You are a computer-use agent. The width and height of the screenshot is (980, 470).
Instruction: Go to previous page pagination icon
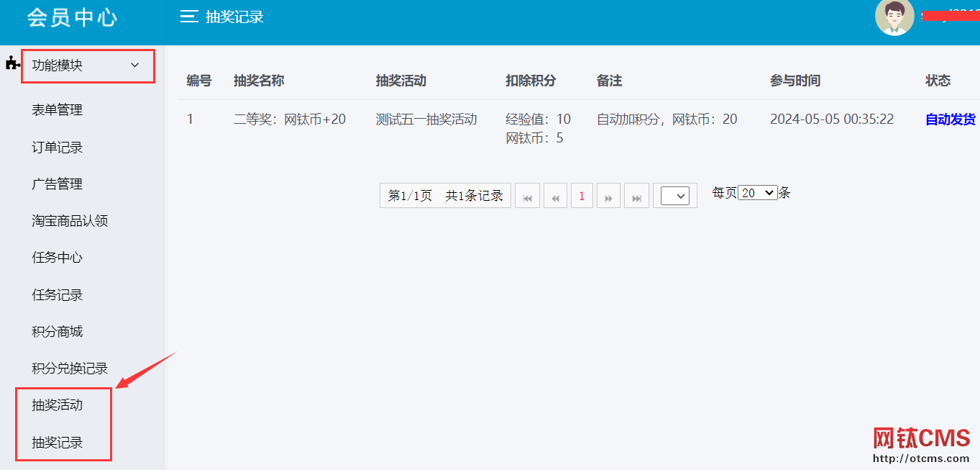(x=555, y=196)
